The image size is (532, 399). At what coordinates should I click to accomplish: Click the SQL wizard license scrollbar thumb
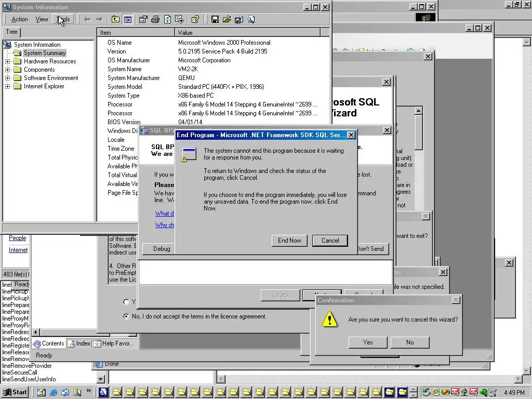coord(419,132)
